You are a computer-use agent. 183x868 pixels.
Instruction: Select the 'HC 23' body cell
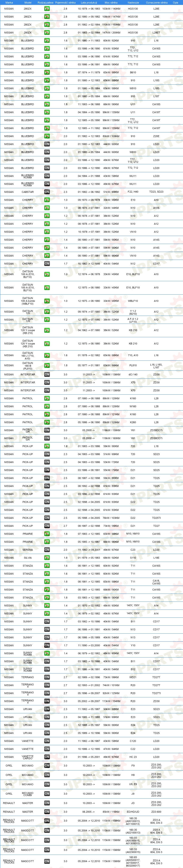pos(133,757)
